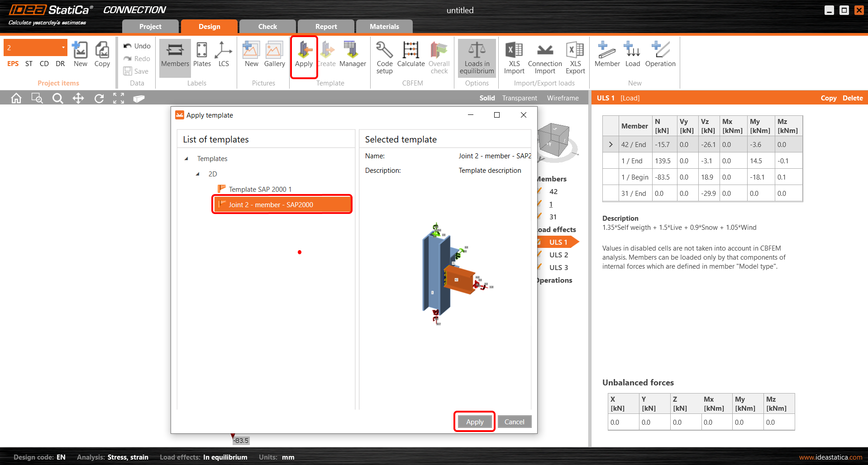Collapse the Templates tree node
The height and width of the screenshot is (465, 868).
pos(186,159)
